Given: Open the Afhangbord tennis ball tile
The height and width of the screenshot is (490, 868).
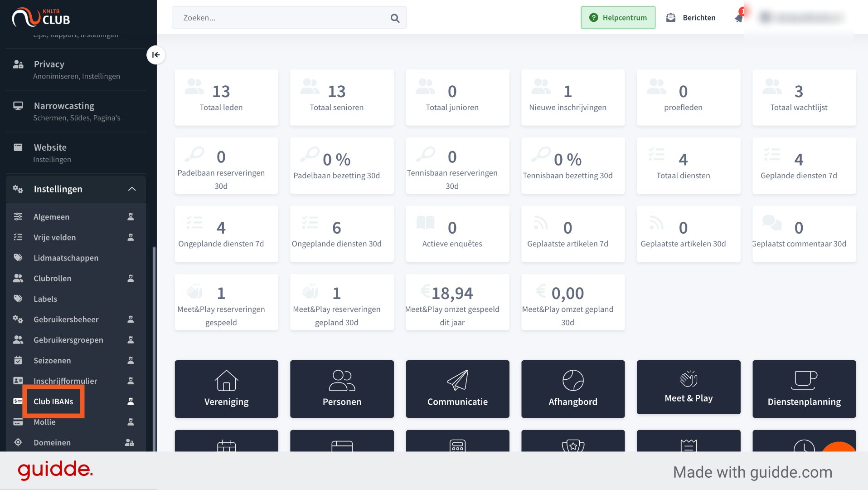Looking at the screenshot, I should (573, 389).
